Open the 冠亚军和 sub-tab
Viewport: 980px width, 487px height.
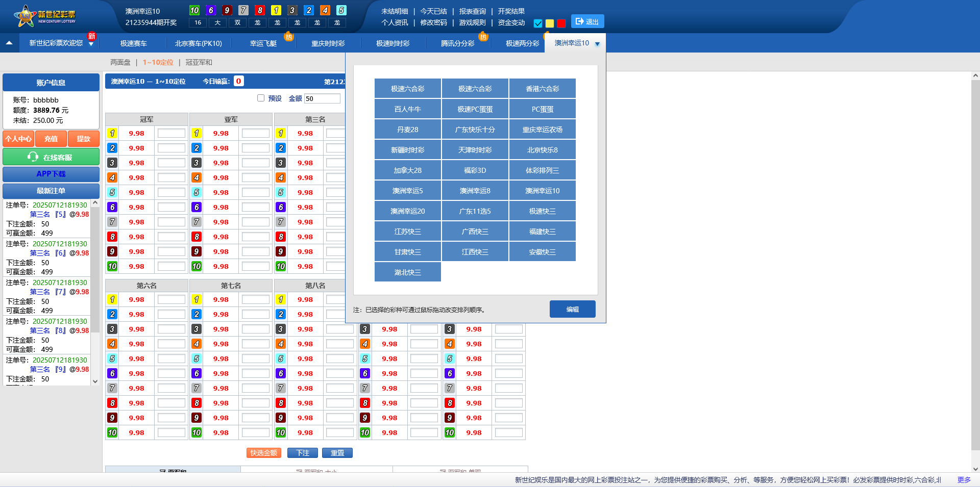pos(199,62)
